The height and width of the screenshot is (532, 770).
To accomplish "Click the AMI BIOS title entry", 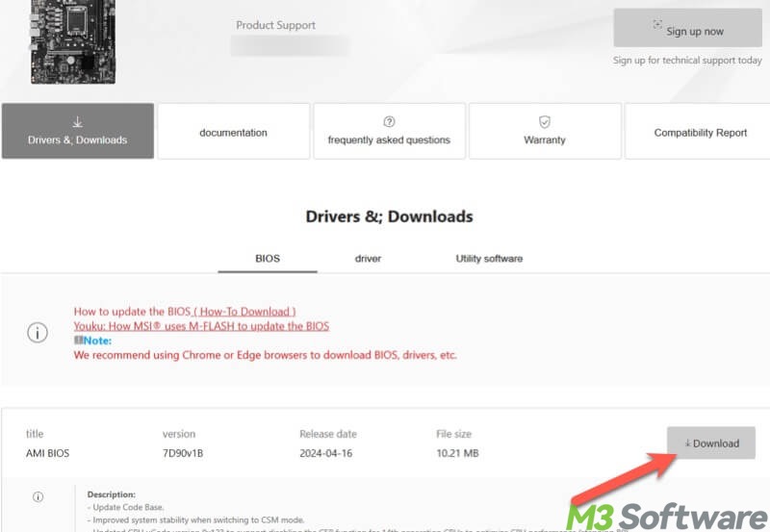I will coord(48,453).
